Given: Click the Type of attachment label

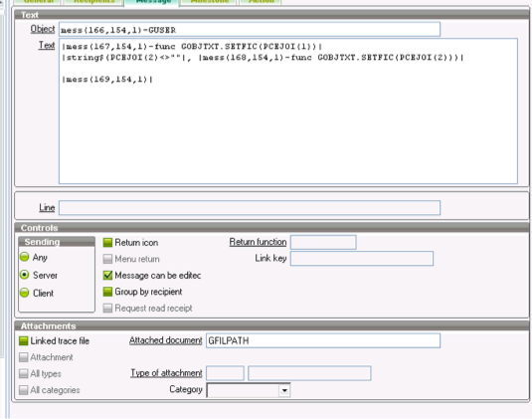Looking at the screenshot, I should coord(166,373).
